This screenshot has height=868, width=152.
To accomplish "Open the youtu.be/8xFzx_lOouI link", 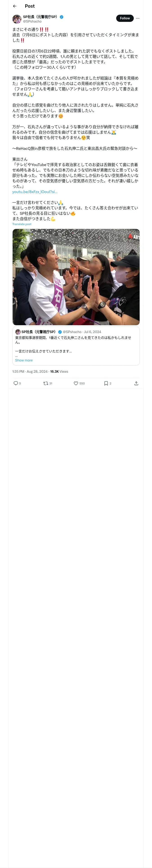I will 35,192.
